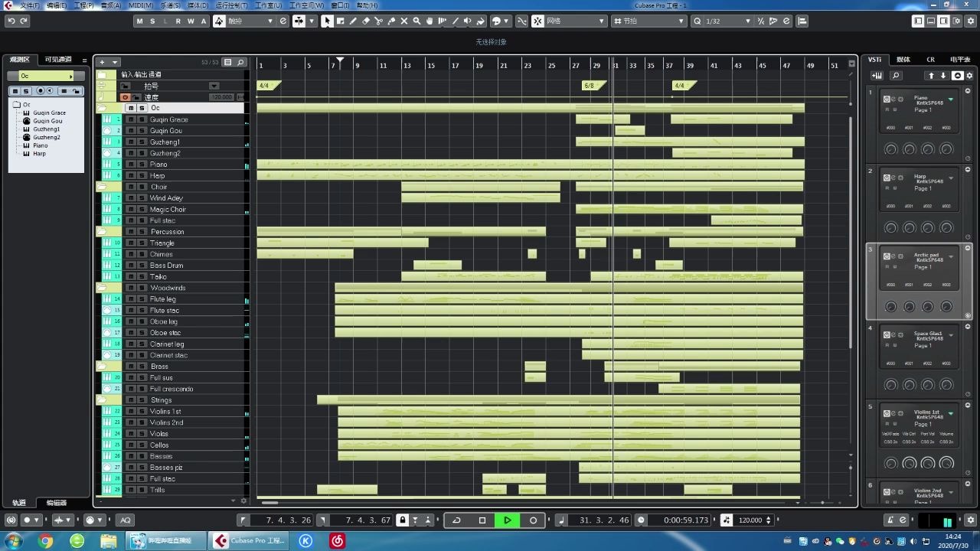
Task: Click the Guqin Gou track knob icon
Action: coord(107,131)
